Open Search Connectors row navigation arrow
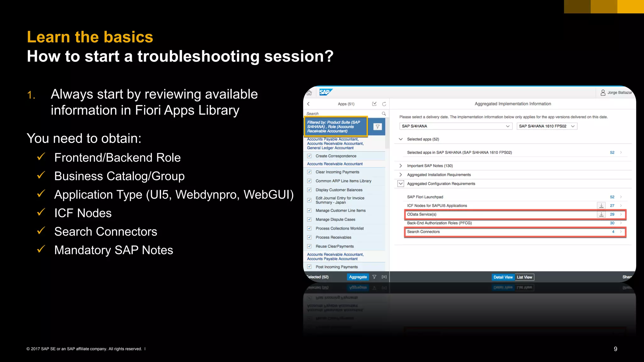The height and width of the screenshot is (362, 644). [x=621, y=232]
